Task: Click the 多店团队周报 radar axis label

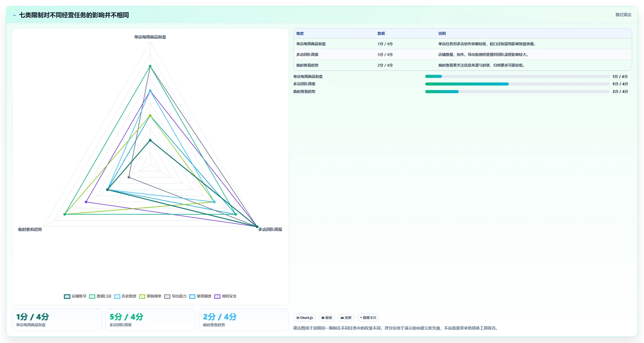Action: [270, 229]
